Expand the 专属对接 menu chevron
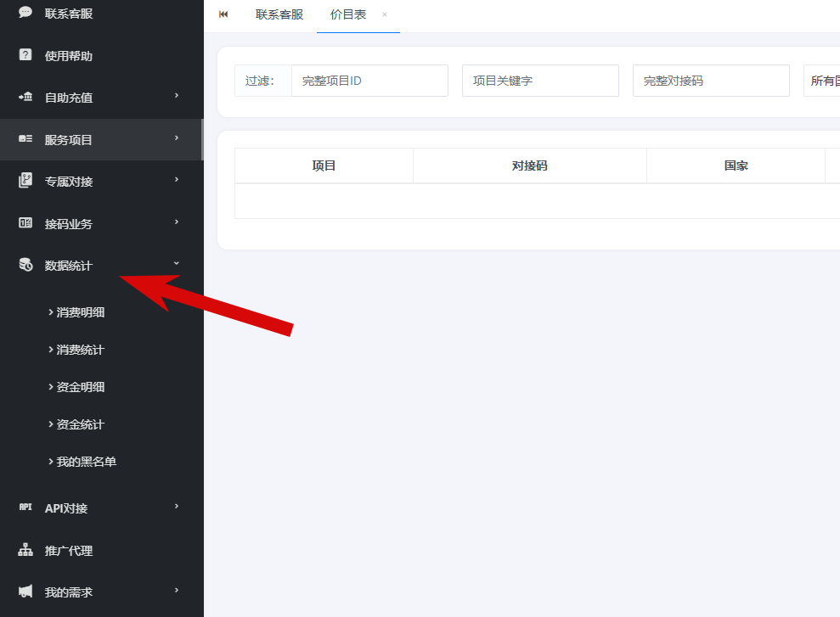 coord(177,180)
